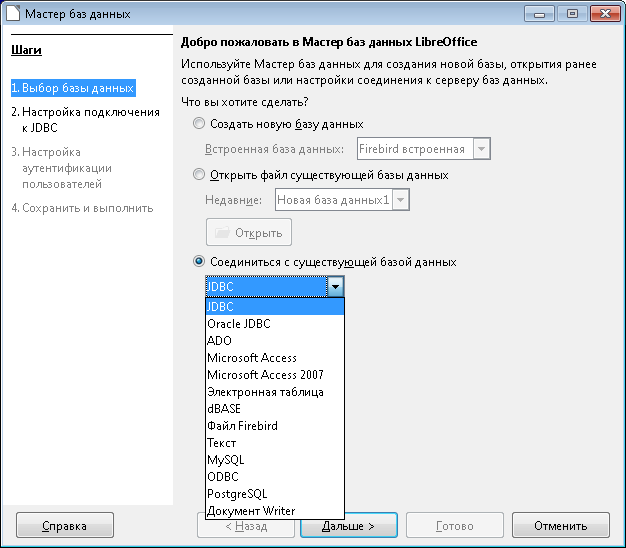Choose JDBC in the dropdown list
626x548 pixels.
pyautogui.click(x=275, y=307)
